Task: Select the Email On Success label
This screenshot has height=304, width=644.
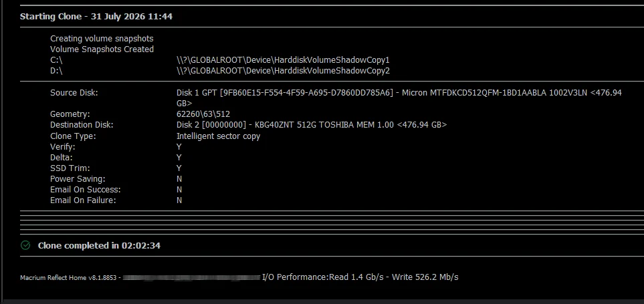Action: [x=86, y=190]
